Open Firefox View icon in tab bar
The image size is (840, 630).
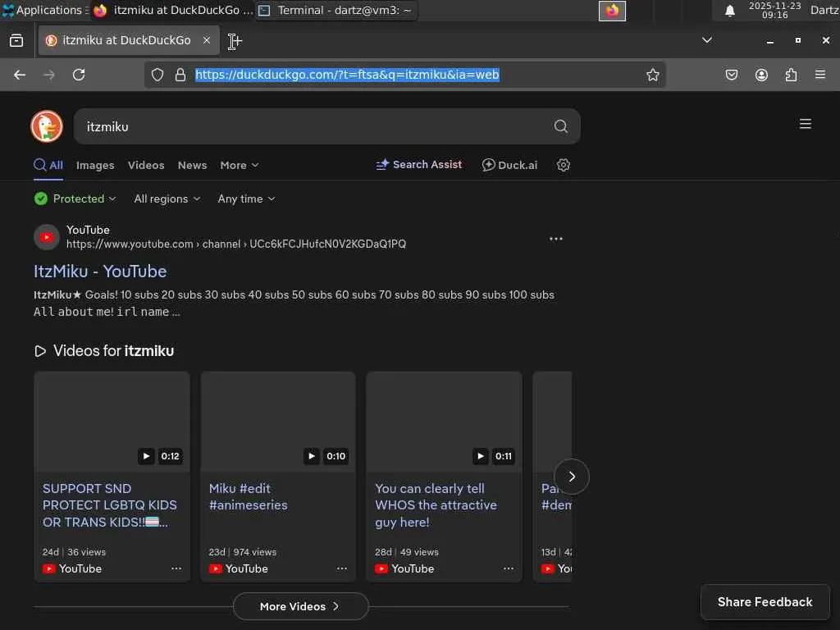(16, 40)
